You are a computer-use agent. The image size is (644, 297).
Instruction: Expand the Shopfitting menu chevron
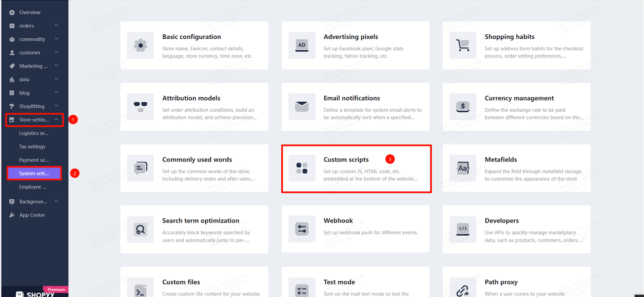[56, 106]
